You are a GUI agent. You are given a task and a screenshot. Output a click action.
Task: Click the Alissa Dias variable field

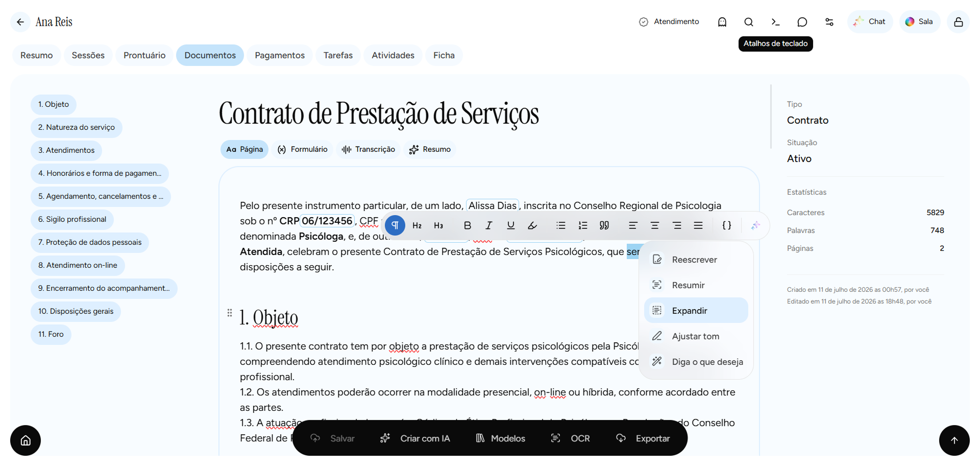(x=493, y=205)
